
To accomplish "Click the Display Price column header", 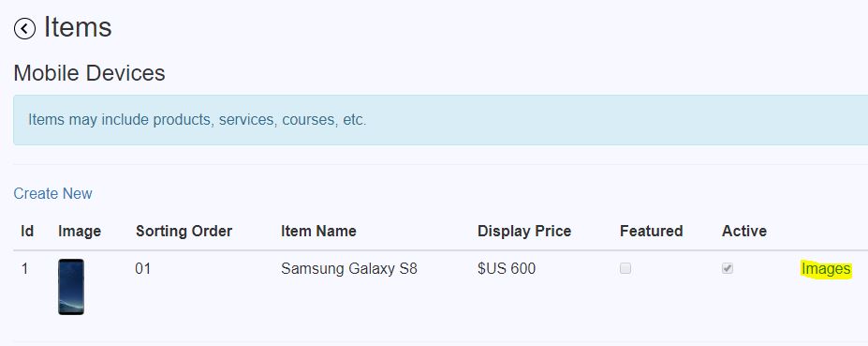I will coord(524,232).
